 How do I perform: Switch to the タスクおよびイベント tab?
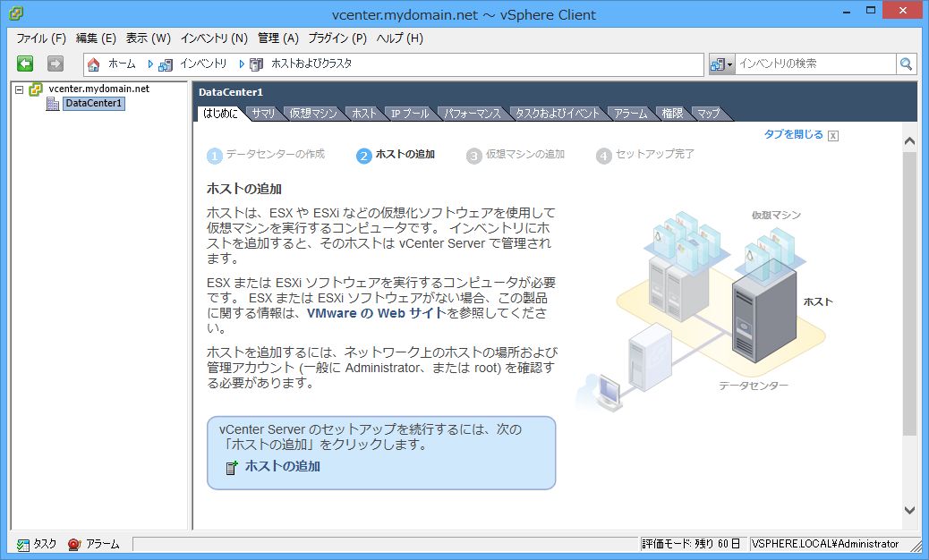[558, 114]
